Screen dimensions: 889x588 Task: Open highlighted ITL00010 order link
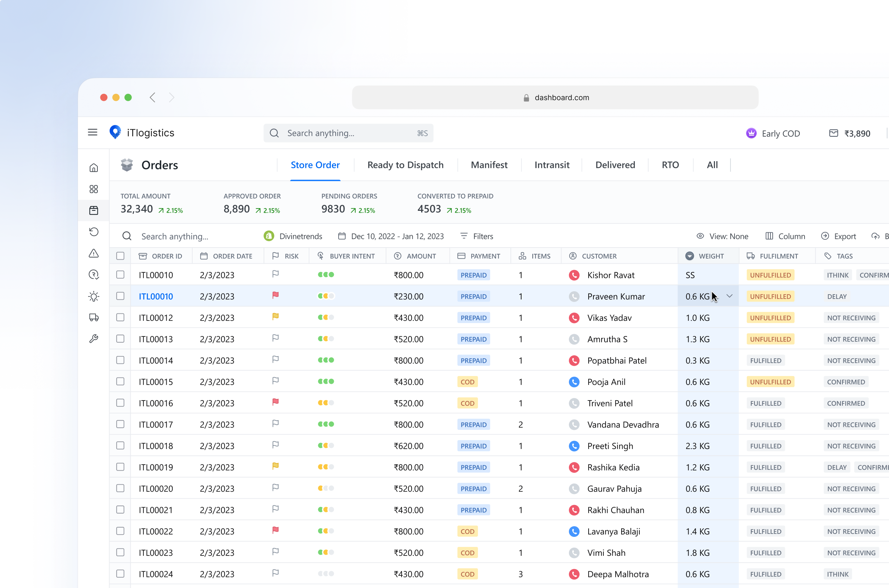(x=156, y=297)
